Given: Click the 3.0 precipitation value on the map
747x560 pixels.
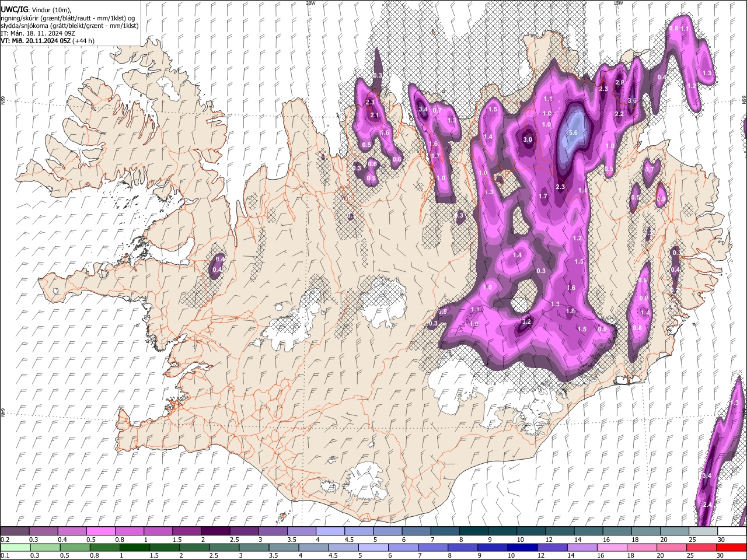Looking at the screenshot, I should 528,140.
